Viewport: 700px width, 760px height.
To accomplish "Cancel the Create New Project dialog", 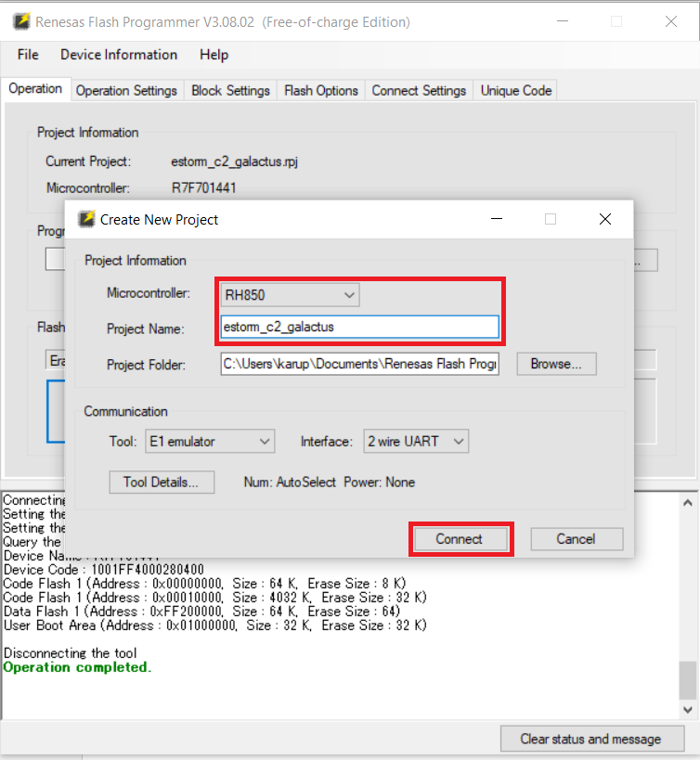I will pyautogui.click(x=577, y=539).
